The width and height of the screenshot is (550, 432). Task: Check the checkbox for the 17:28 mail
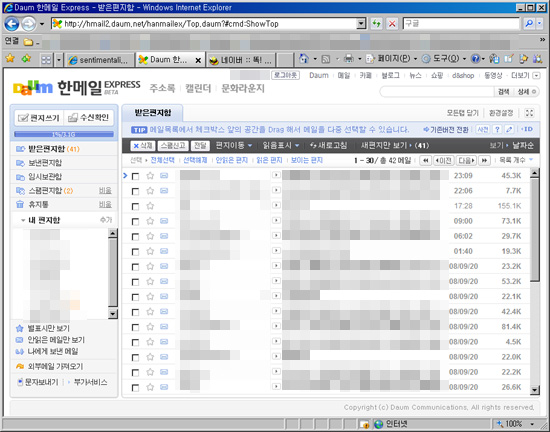click(x=135, y=207)
